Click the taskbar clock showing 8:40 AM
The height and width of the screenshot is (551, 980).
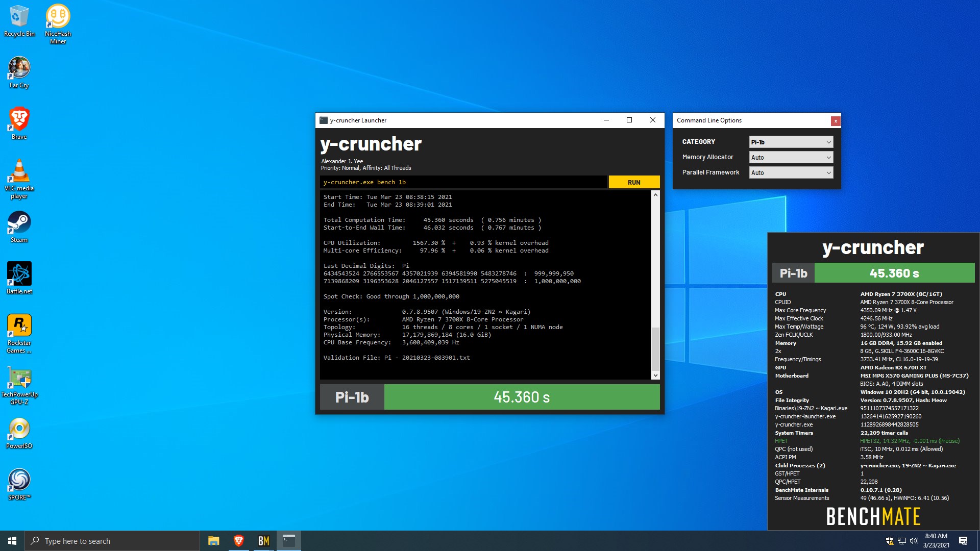click(x=936, y=541)
